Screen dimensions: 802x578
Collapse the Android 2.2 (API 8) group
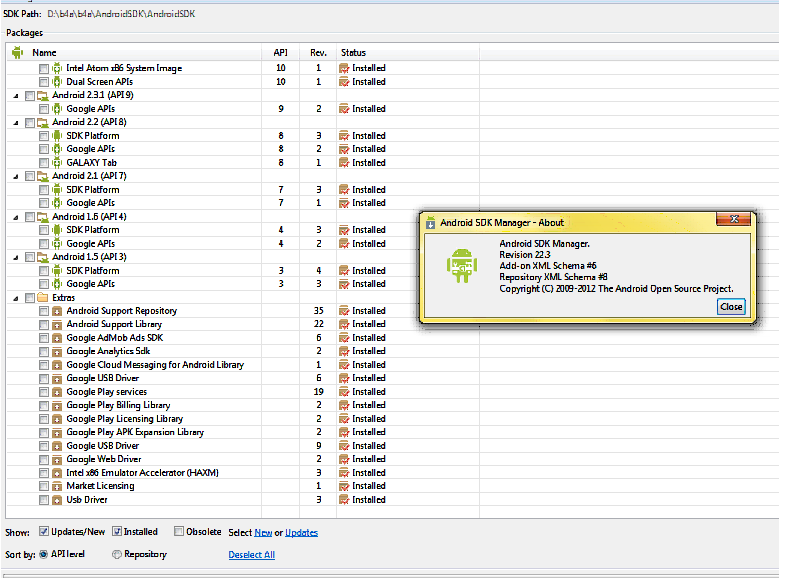pyautogui.click(x=16, y=122)
